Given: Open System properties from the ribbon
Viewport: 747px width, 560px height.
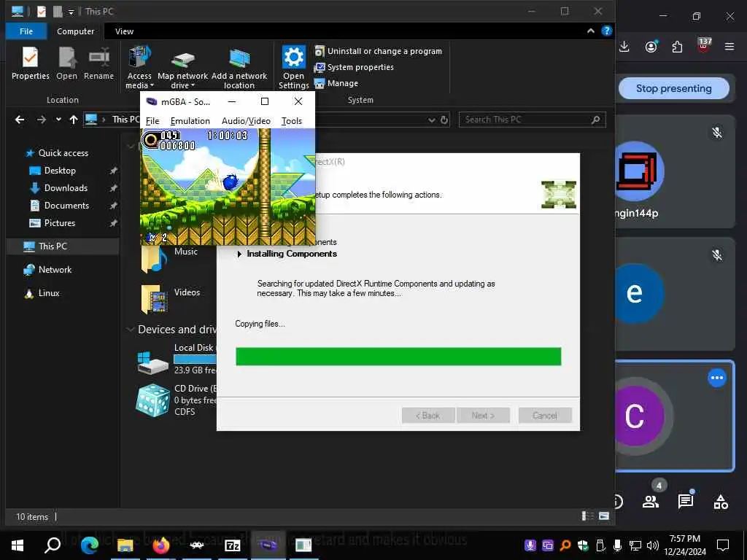Looking at the screenshot, I should coord(354,67).
